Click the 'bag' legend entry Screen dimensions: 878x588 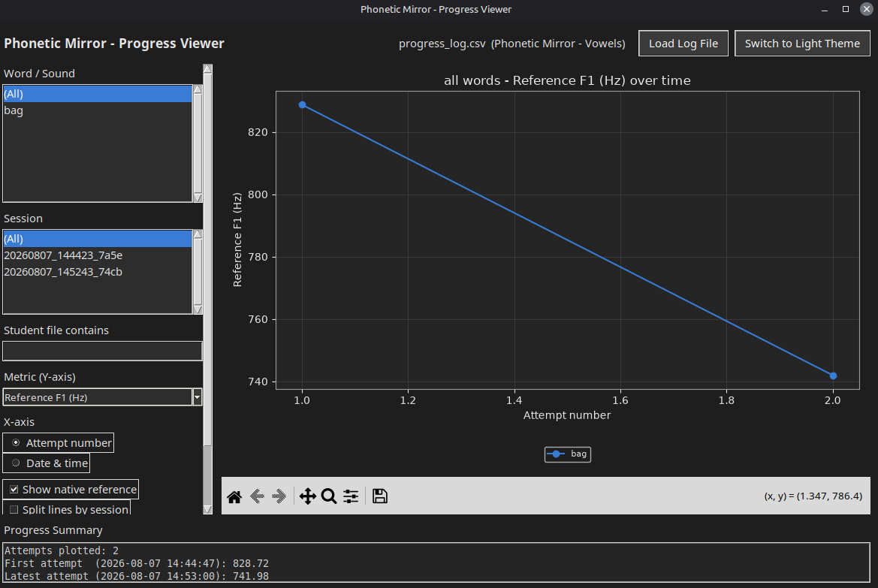568,454
